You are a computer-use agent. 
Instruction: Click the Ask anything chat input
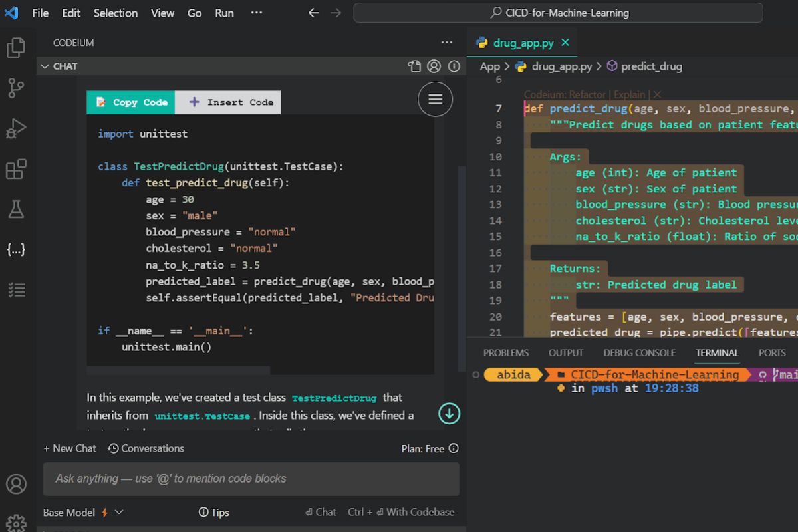(x=251, y=479)
